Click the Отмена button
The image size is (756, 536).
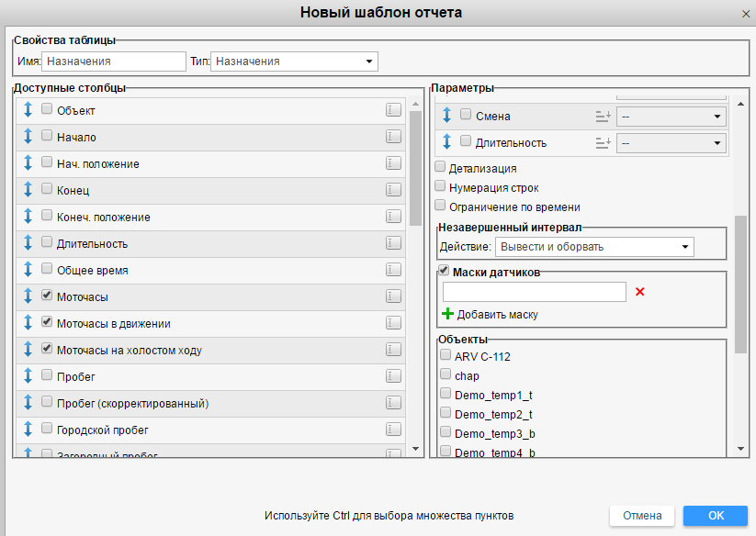point(641,516)
